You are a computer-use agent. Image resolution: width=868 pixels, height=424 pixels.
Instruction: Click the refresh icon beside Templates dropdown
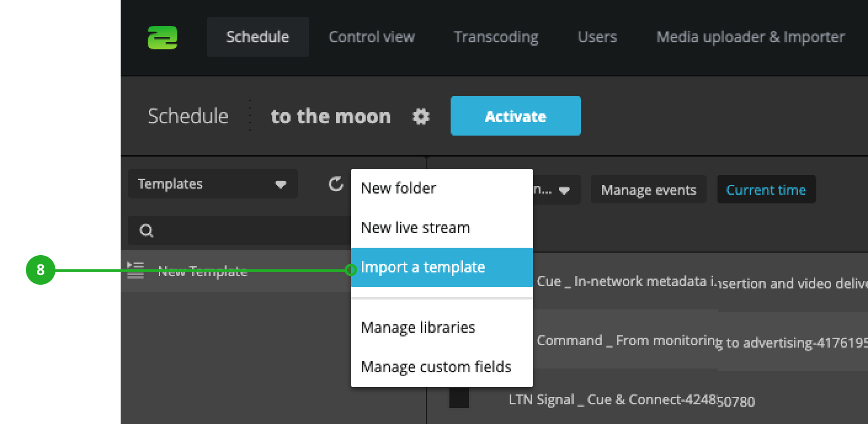click(336, 184)
